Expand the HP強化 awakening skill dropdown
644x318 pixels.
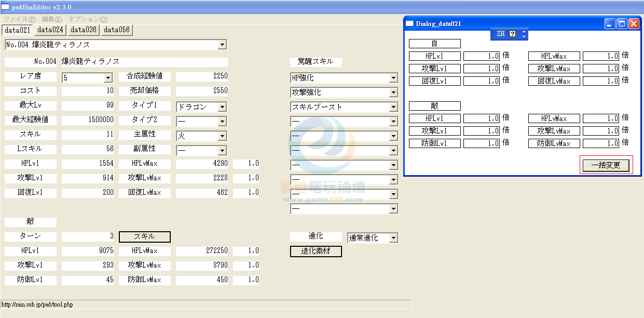pos(393,78)
